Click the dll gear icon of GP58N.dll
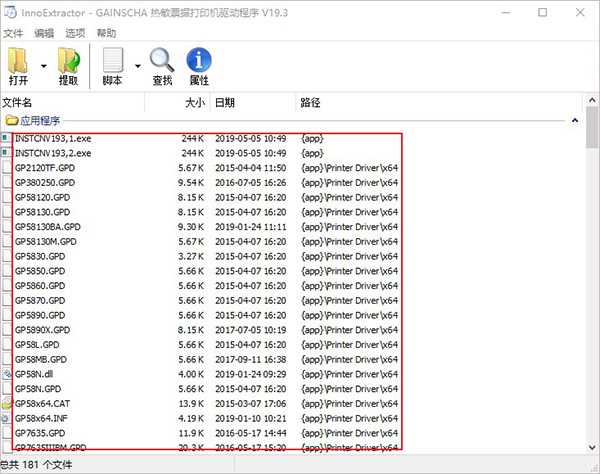Image resolution: width=600 pixels, height=474 pixels. [x=7, y=374]
